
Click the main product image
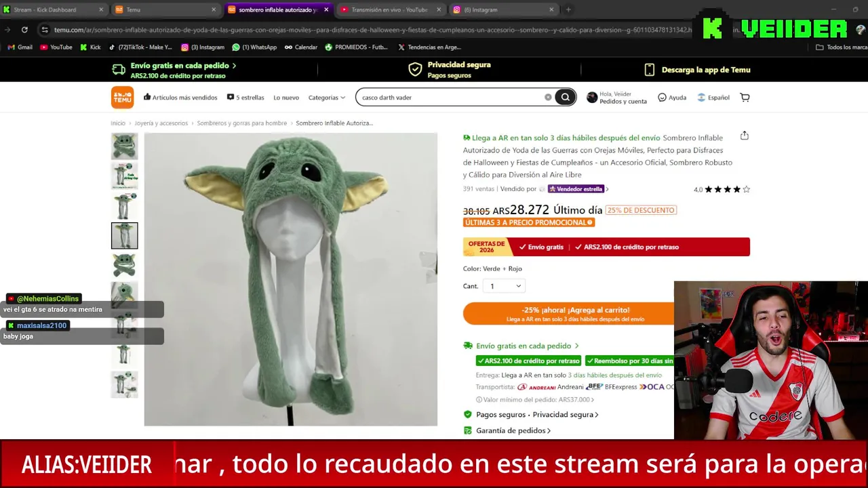[290, 279]
